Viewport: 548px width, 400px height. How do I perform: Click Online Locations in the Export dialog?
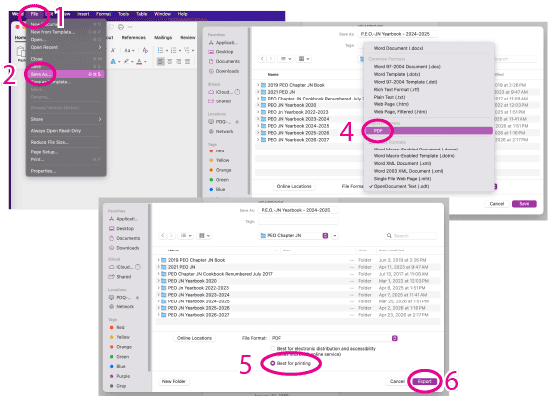coord(194,338)
